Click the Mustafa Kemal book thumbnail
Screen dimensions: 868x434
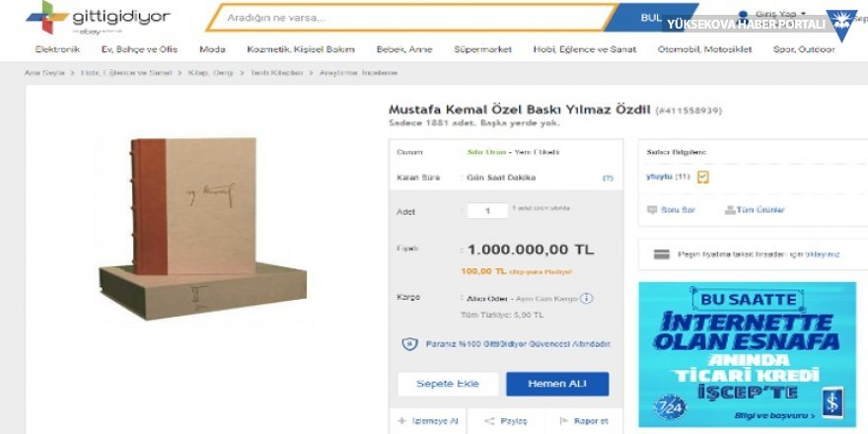209,226
